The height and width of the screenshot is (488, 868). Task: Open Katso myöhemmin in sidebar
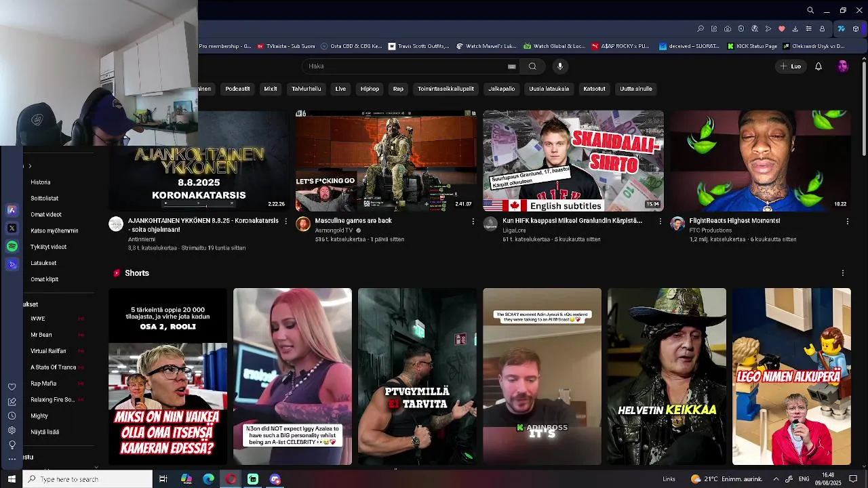click(54, 230)
